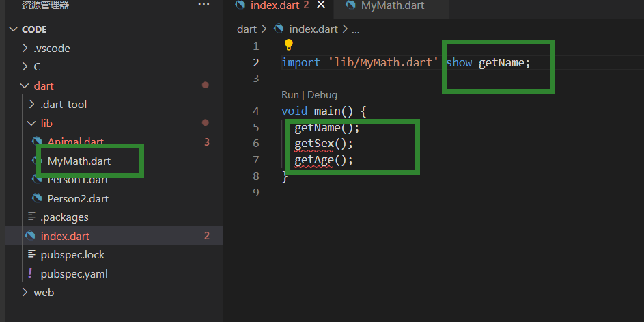Click the lightbulb quick fix icon
Image resolution: width=644 pixels, height=322 pixels.
pyautogui.click(x=289, y=44)
